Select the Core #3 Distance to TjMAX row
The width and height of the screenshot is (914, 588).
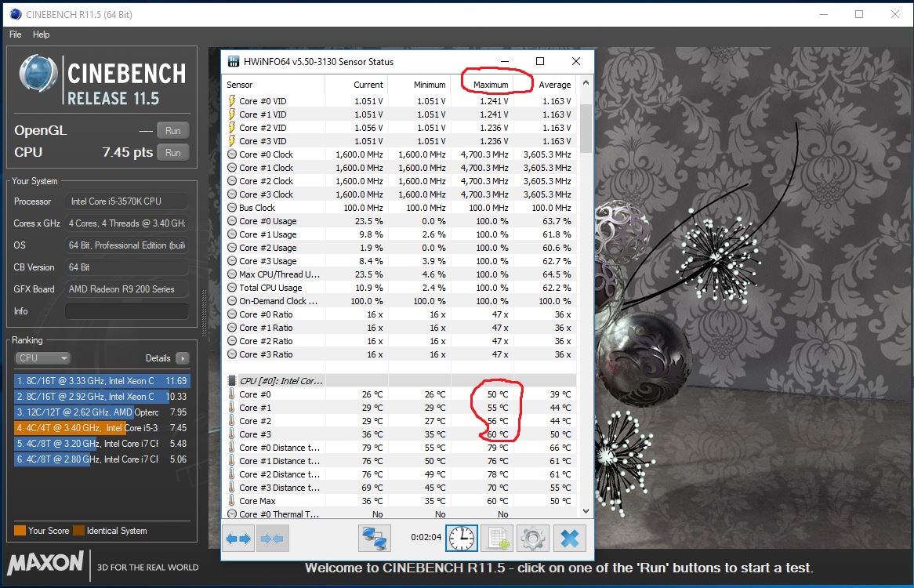coord(399,487)
